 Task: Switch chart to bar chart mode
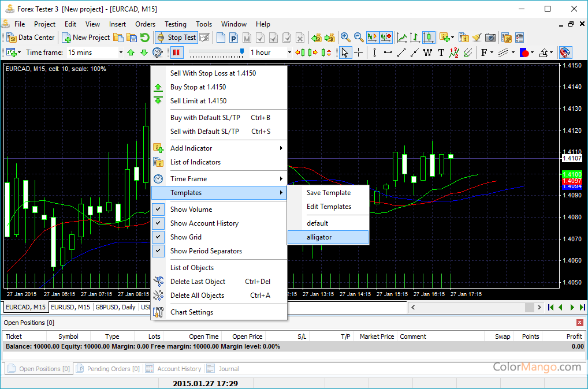pyautogui.click(x=415, y=38)
